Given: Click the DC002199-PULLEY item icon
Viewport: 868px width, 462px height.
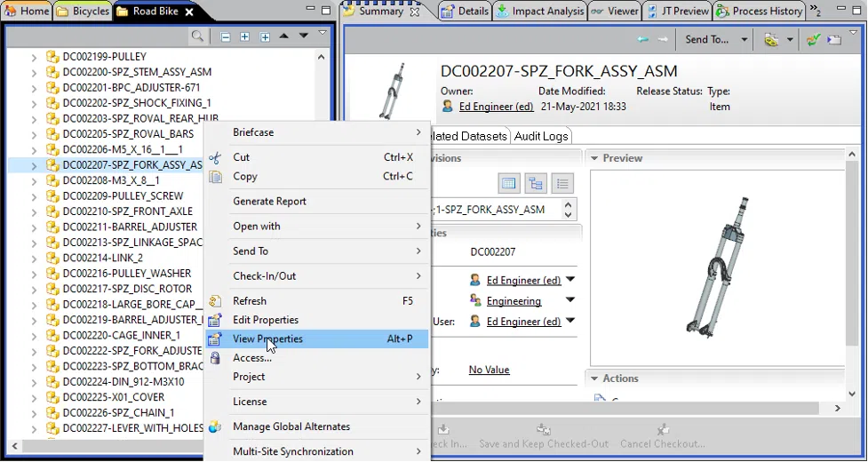Looking at the screenshot, I should (52, 57).
